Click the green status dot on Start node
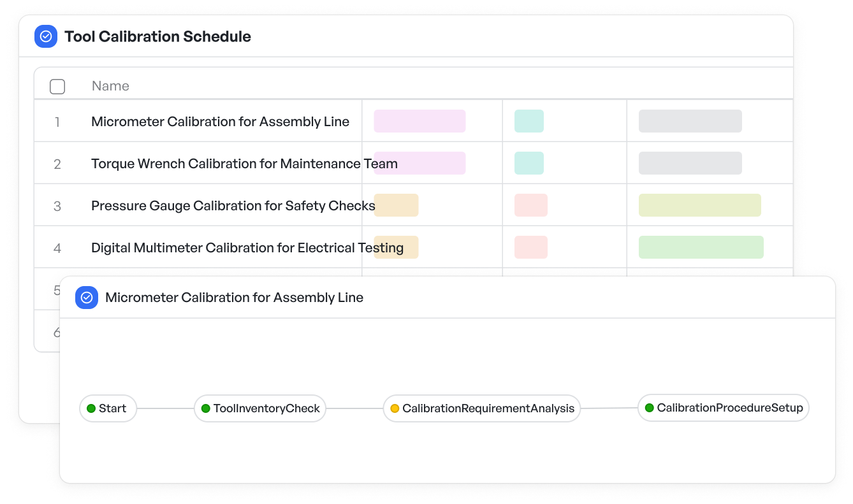 pyautogui.click(x=91, y=408)
